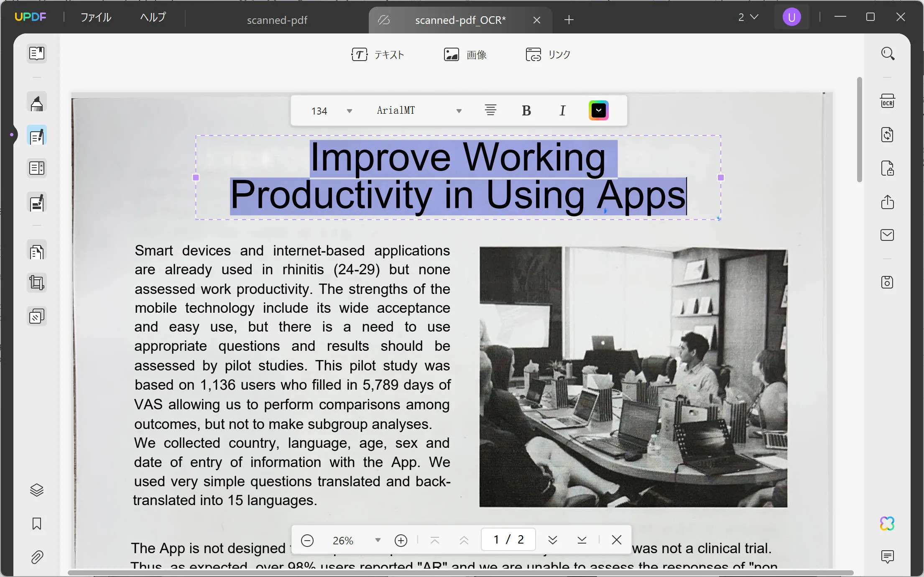Screen dimensions: 924x577
Task: Zoom out with the minus button
Action: pos(307,540)
